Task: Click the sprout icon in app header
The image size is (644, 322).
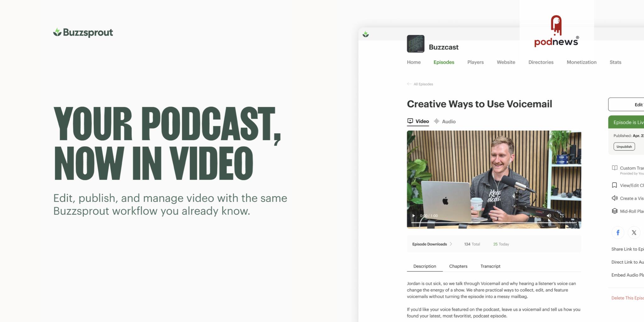Action: (x=366, y=34)
